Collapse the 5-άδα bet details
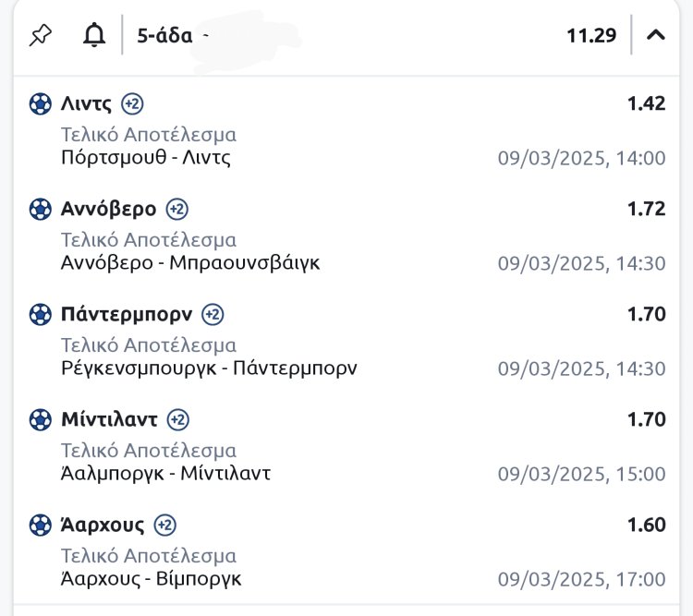Screen dimensions: 693x616 [x=656, y=36]
